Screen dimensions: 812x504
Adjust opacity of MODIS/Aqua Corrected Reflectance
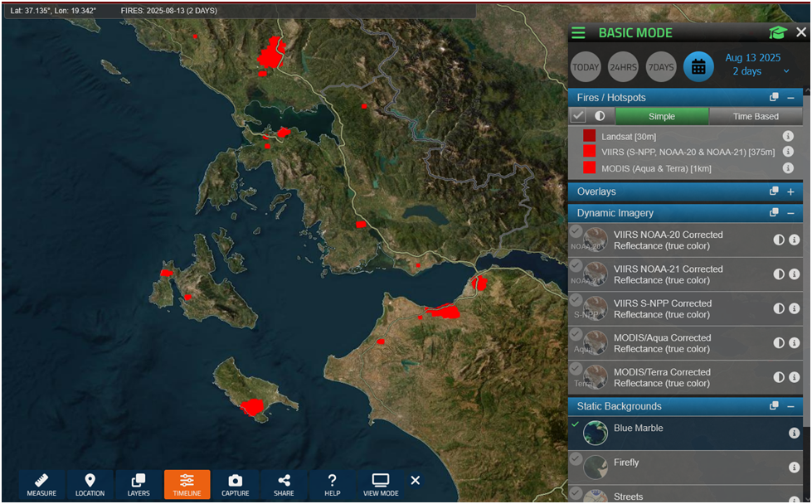779,343
